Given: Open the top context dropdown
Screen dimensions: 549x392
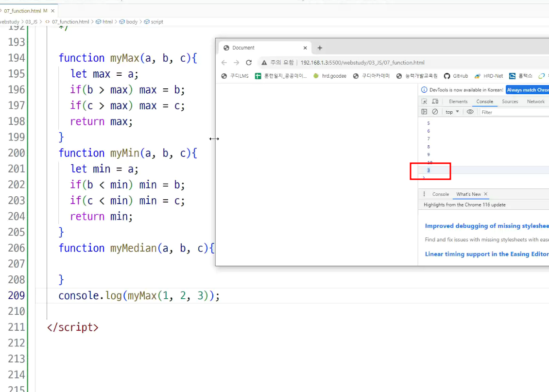Looking at the screenshot, I should 452,112.
